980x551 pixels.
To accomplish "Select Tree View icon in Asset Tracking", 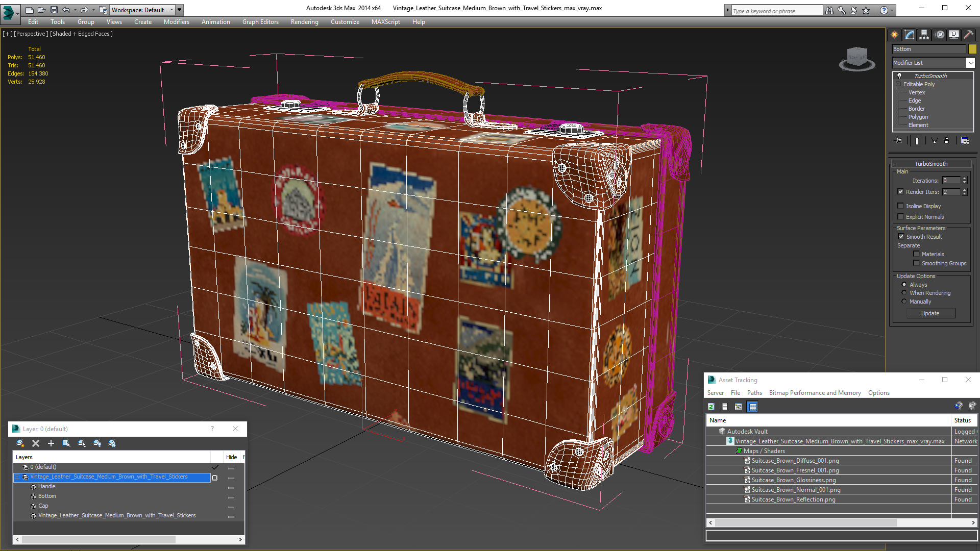I will click(x=738, y=407).
